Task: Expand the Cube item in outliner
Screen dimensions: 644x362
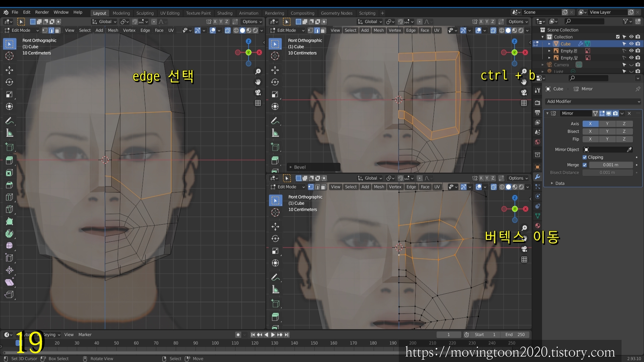Action: click(x=549, y=44)
